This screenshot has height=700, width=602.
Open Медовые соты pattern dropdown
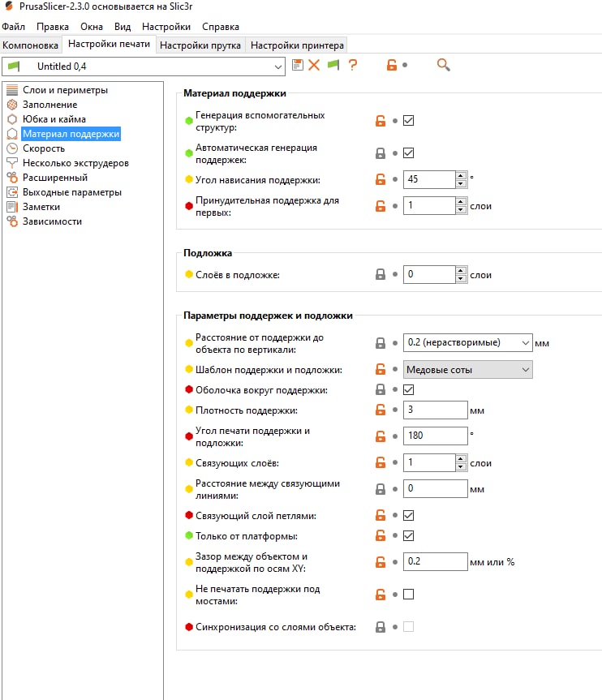467,370
